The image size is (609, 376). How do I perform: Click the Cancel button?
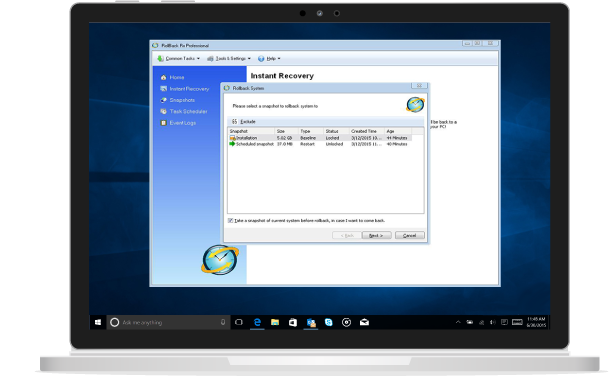click(x=410, y=235)
